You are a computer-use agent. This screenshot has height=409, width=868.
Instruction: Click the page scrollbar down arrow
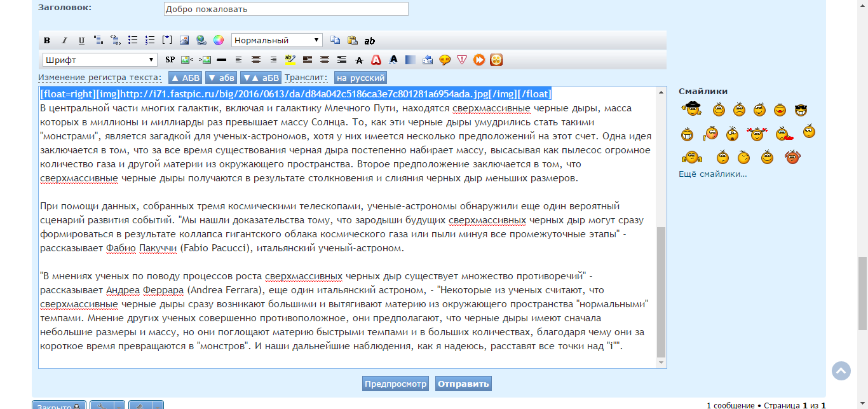coord(862,404)
